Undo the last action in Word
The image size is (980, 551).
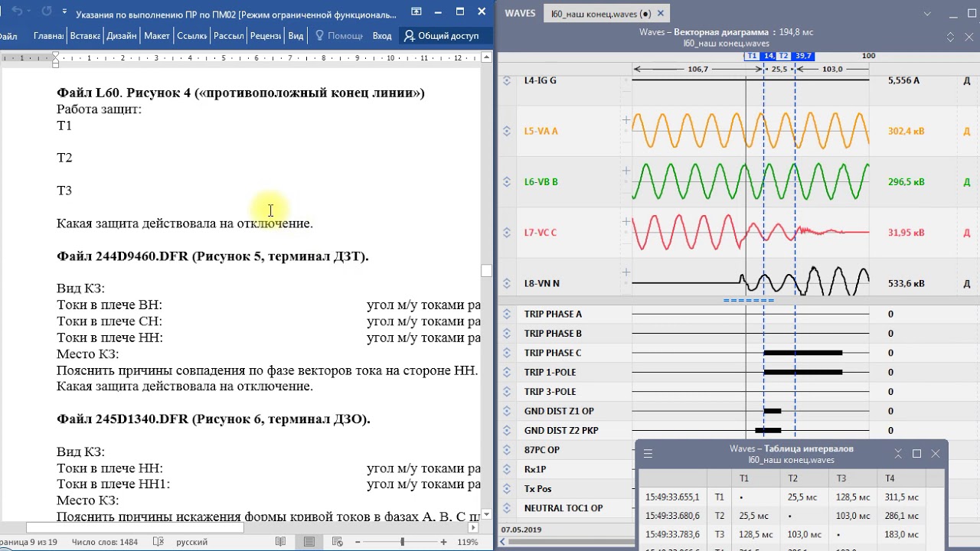17,11
